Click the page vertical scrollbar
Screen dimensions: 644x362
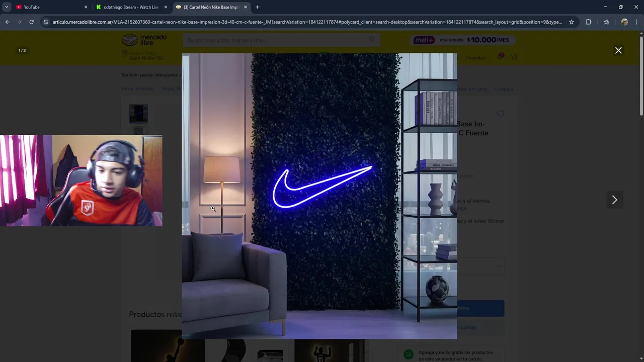point(641,75)
